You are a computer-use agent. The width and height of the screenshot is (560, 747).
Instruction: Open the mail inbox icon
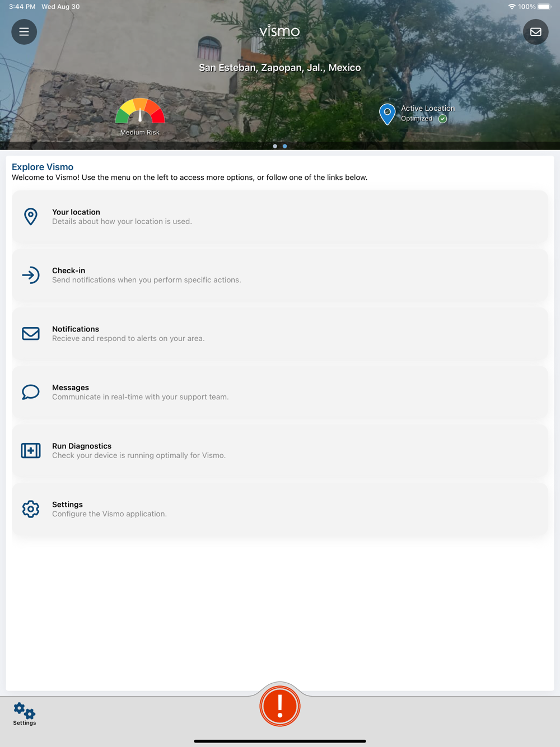[536, 32]
